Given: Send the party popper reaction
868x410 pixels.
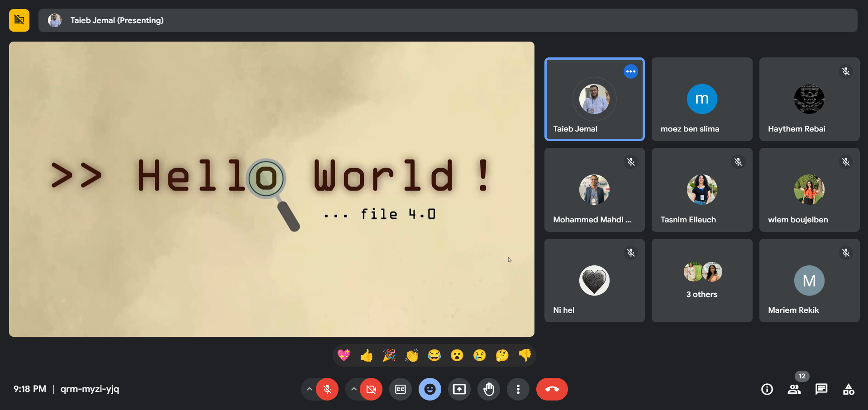Looking at the screenshot, I should pos(389,355).
